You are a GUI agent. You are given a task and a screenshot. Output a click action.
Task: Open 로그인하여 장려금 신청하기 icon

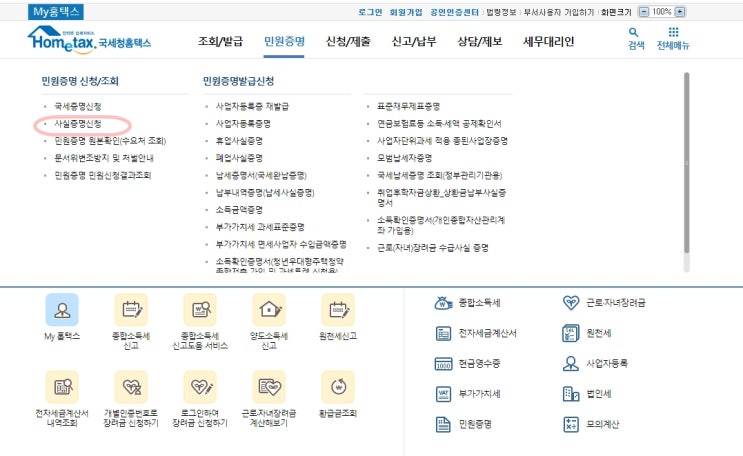click(200, 387)
